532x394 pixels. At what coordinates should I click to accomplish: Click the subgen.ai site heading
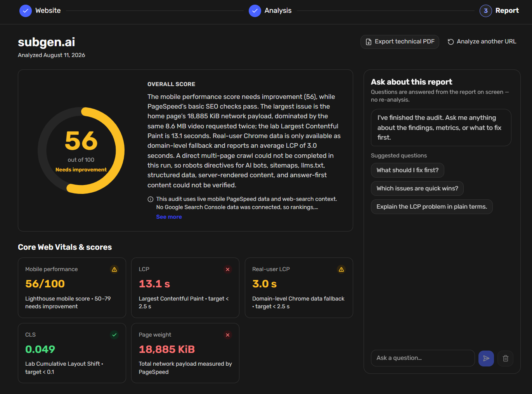pyautogui.click(x=47, y=42)
